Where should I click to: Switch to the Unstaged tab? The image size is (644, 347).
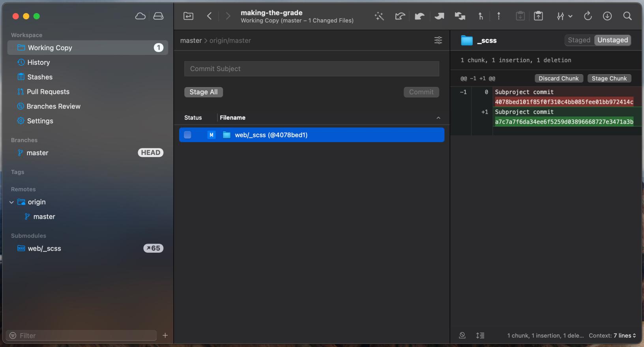point(612,40)
